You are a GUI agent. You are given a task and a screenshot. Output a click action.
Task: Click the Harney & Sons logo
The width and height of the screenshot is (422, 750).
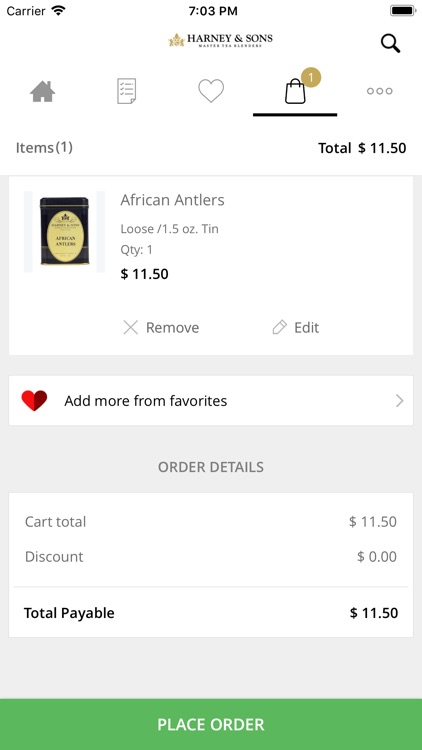click(221, 40)
